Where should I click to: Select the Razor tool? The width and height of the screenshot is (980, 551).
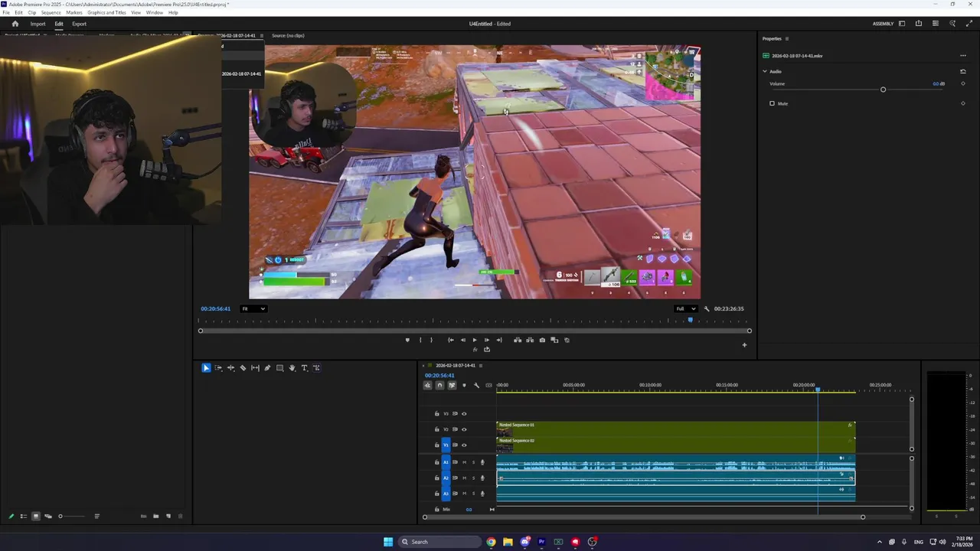click(x=243, y=368)
